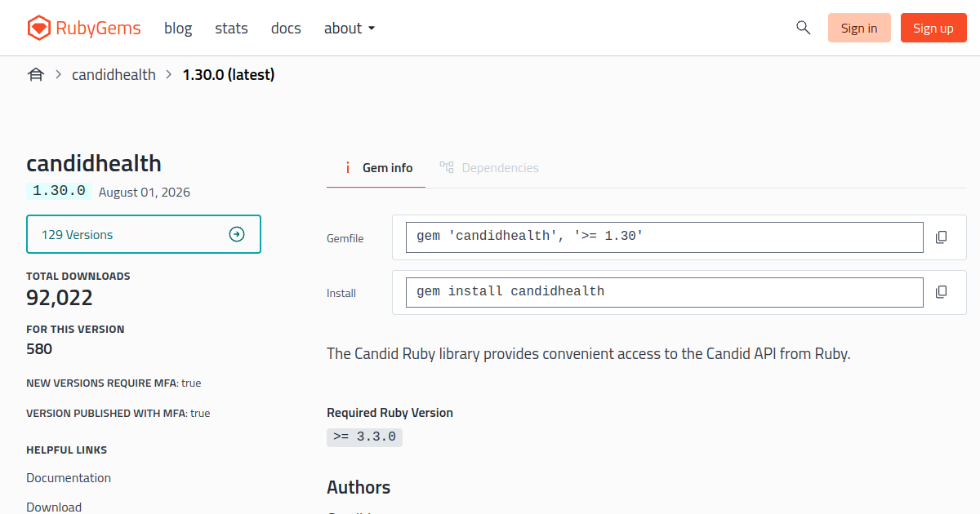
Task: Select the Gem info tab
Action: click(376, 168)
